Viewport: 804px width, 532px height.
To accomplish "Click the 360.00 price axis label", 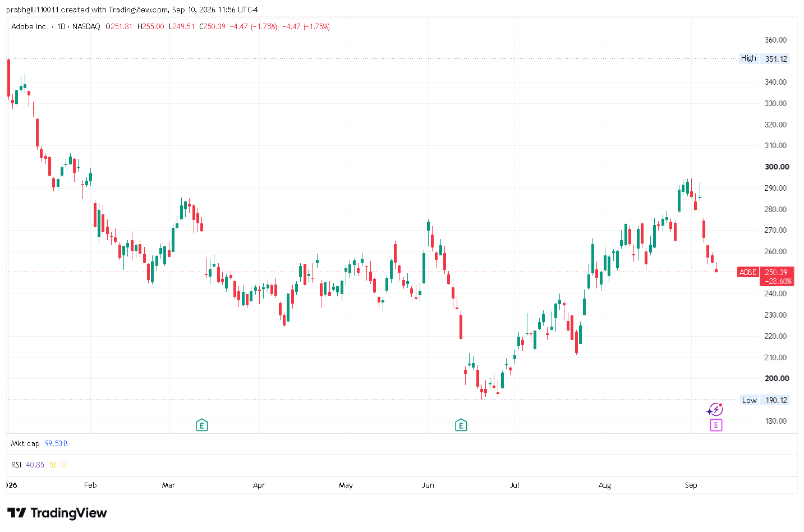I will (x=776, y=40).
